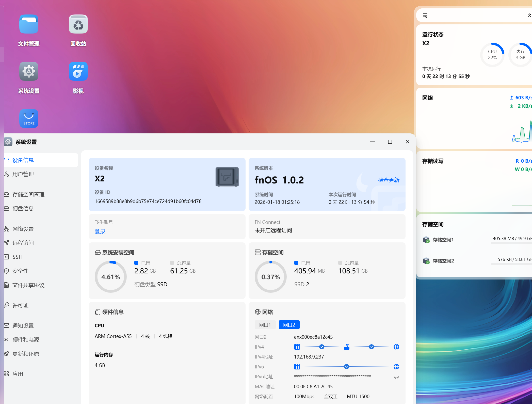Click the IPv4 globe internet status icon
The height and width of the screenshot is (404, 532).
[x=396, y=347]
